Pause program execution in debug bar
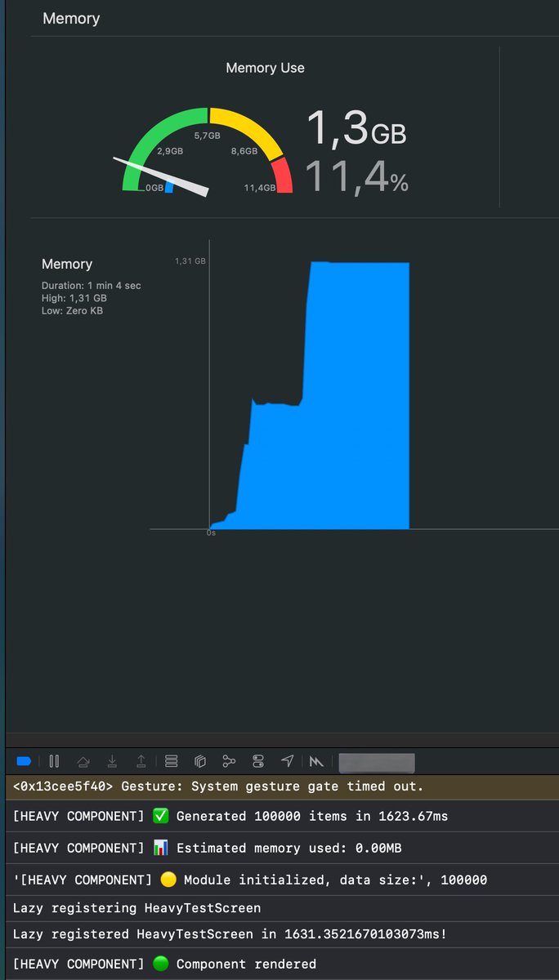Screen dimensions: 559x980 [54, 761]
